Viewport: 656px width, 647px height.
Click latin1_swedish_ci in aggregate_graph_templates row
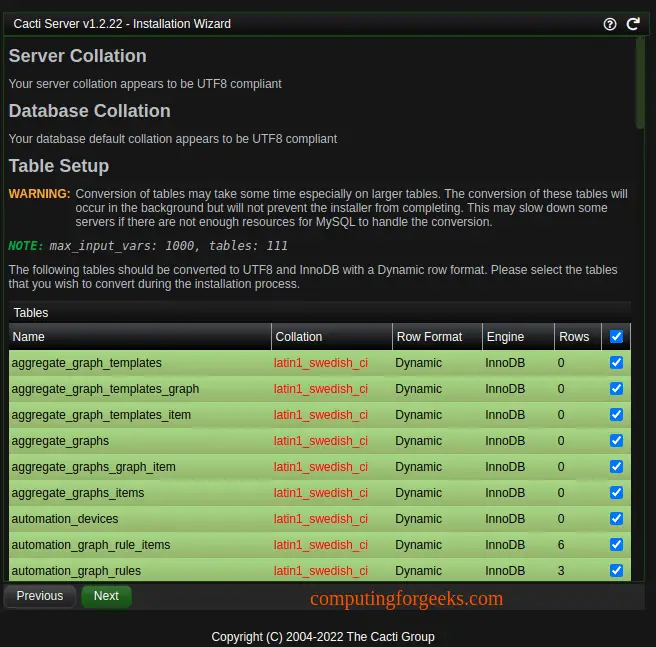click(321, 363)
